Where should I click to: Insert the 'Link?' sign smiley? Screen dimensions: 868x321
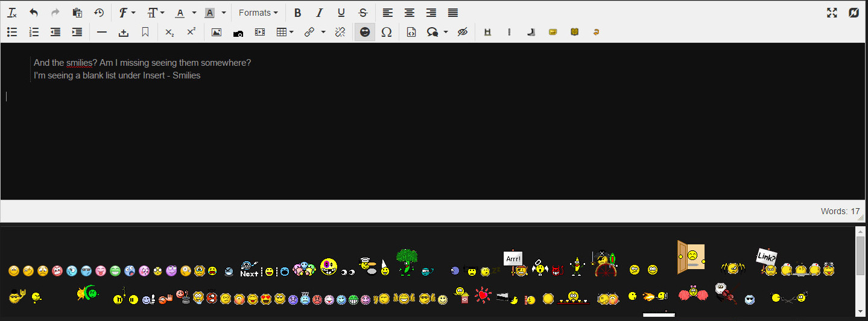pyautogui.click(x=767, y=262)
